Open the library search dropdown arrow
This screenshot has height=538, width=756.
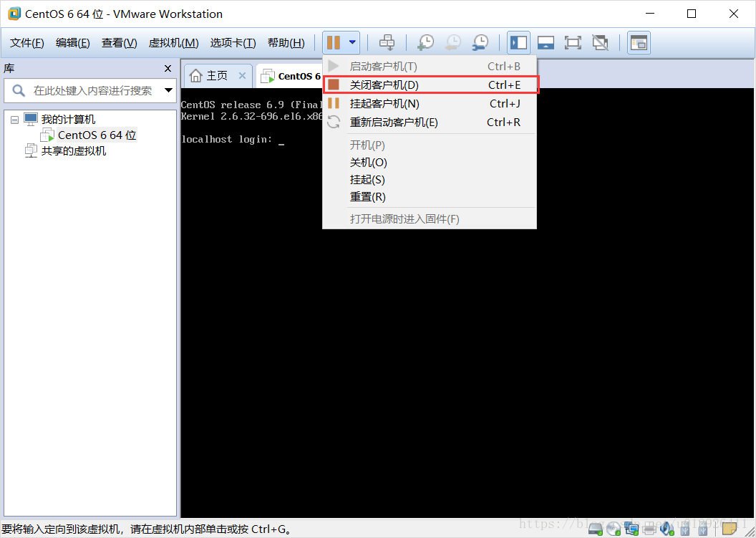(x=168, y=90)
